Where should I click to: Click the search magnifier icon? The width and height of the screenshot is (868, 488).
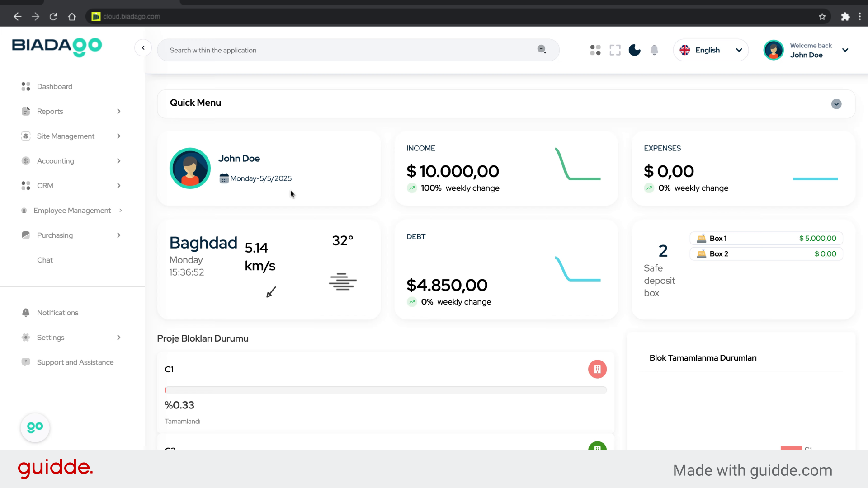pyautogui.click(x=542, y=49)
